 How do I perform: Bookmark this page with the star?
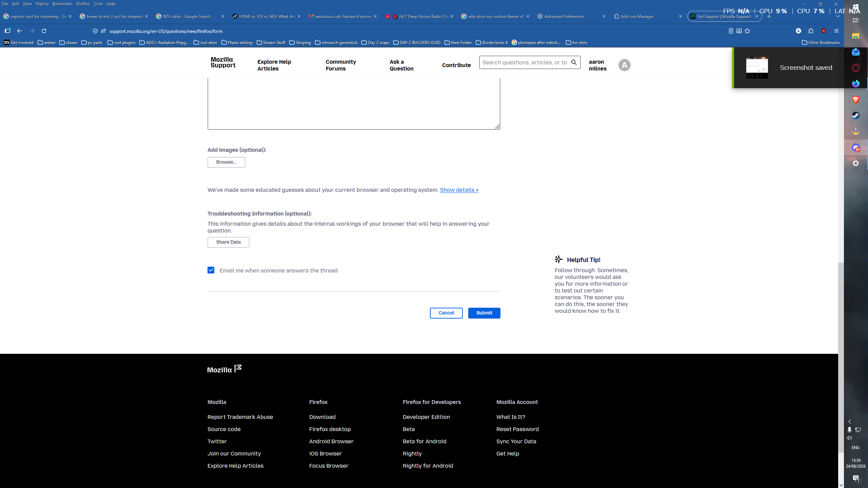pos(747,31)
